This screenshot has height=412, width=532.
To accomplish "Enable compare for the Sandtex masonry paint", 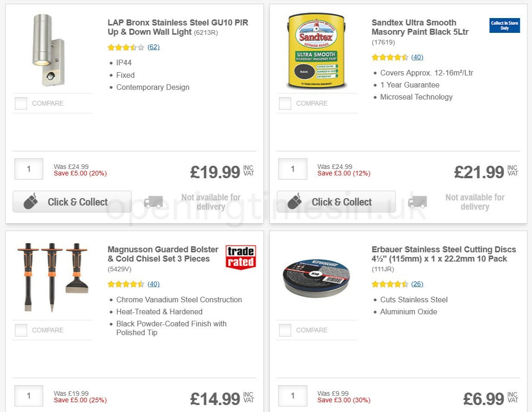I will pos(285,103).
